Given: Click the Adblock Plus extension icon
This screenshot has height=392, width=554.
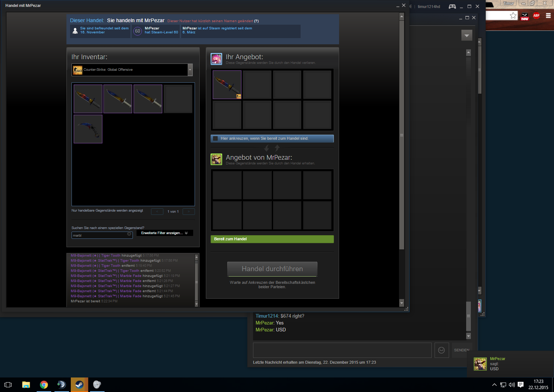Looking at the screenshot, I should (536, 16).
